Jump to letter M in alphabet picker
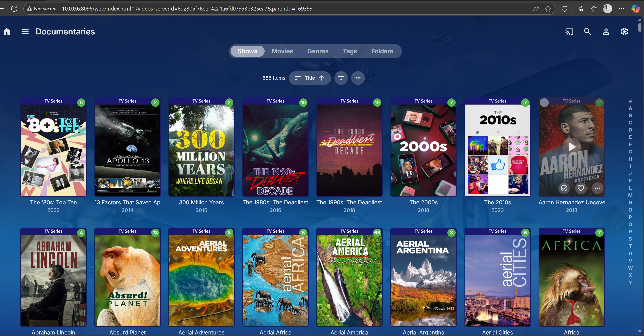Viewport: 644px width, 336px height. point(630,195)
